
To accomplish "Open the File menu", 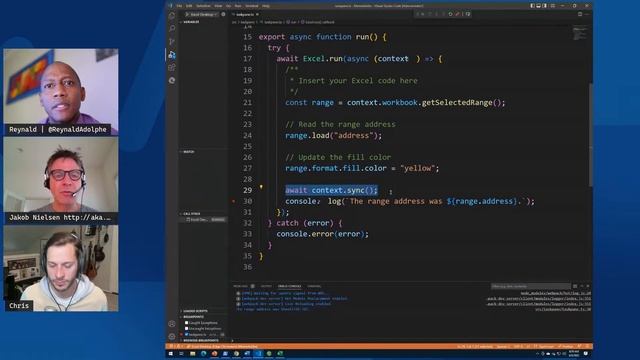I will (x=179, y=6).
